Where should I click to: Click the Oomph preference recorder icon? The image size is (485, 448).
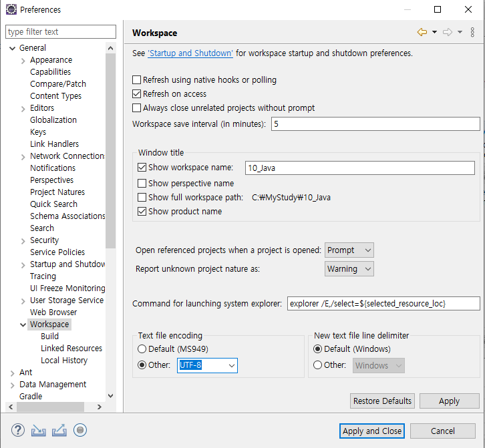[x=80, y=430]
